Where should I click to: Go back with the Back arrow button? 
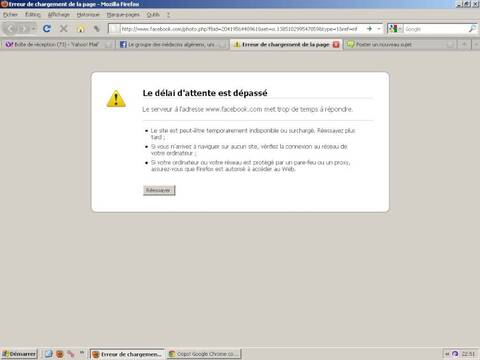pos(11,29)
